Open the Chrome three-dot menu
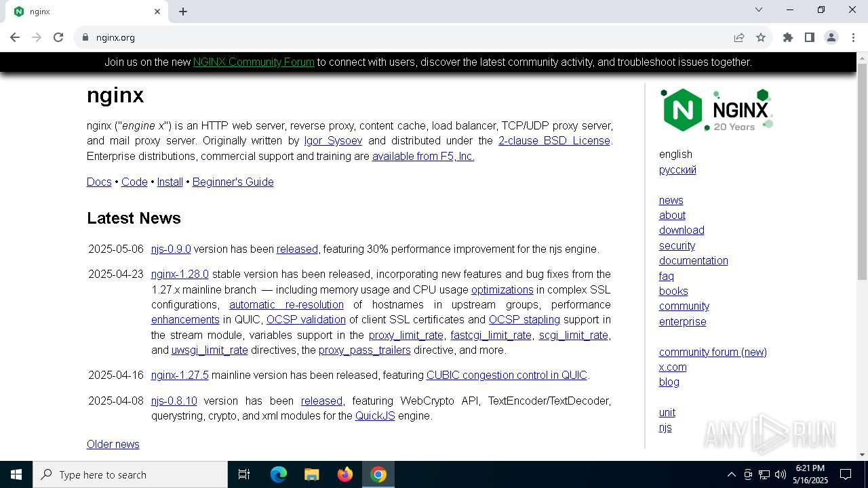Screen dimensions: 868x488 (x=853, y=37)
